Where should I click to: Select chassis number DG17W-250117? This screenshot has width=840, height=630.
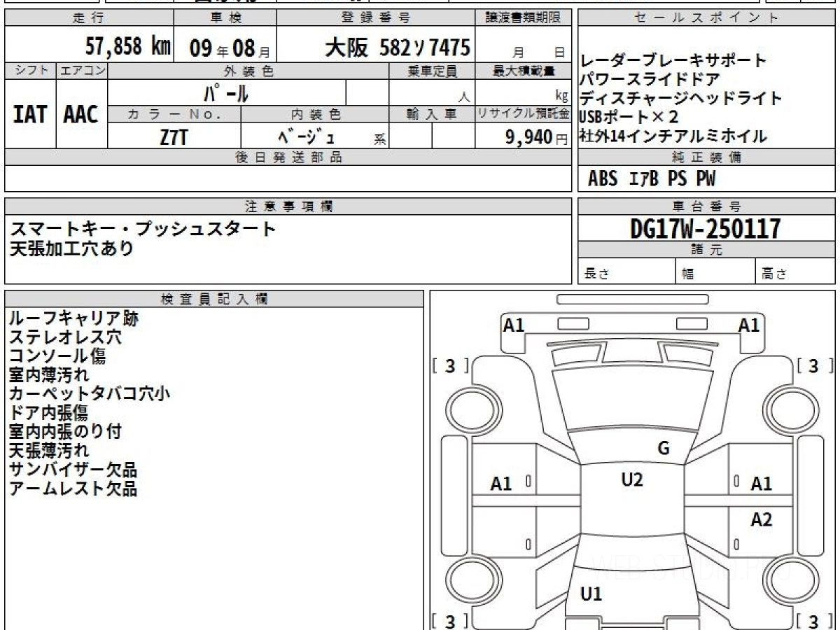pyautogui.click(x=706, y=228)
